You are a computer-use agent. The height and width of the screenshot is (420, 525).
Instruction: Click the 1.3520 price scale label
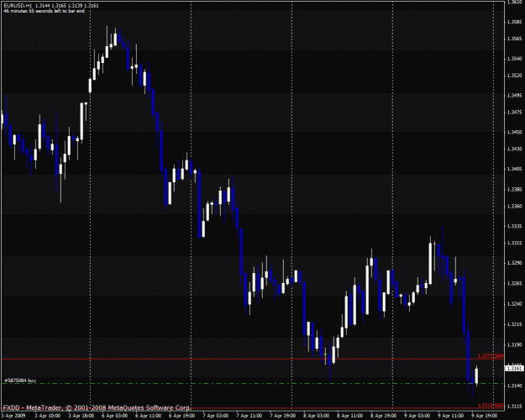514,76
